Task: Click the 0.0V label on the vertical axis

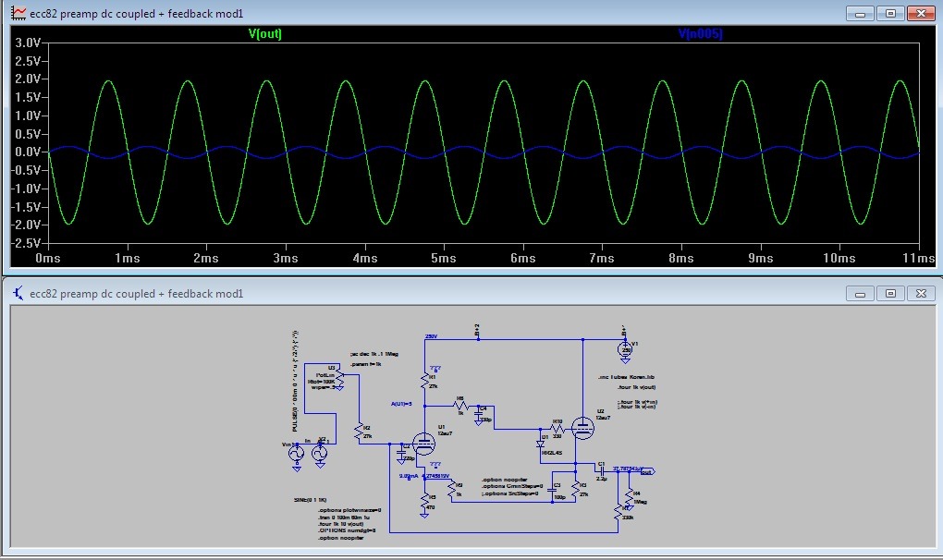Action: [28, 152]
